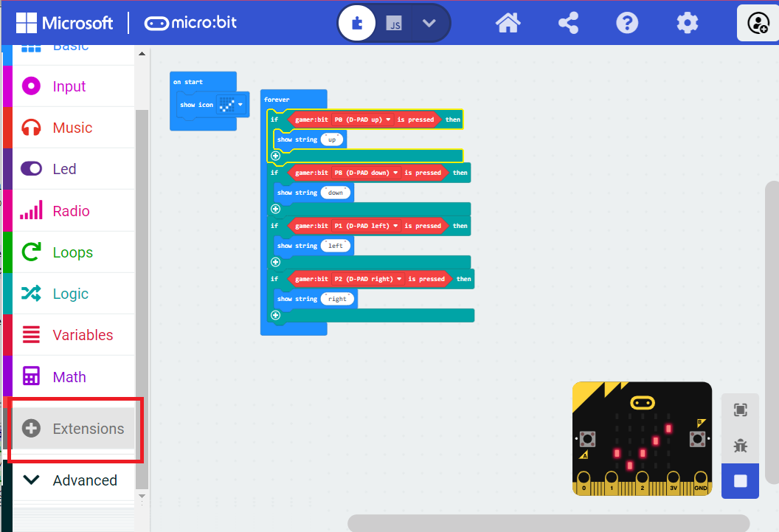The image size is (779, 532).
Task: Select the Variables toolbox category
Action: pos(82,335)
